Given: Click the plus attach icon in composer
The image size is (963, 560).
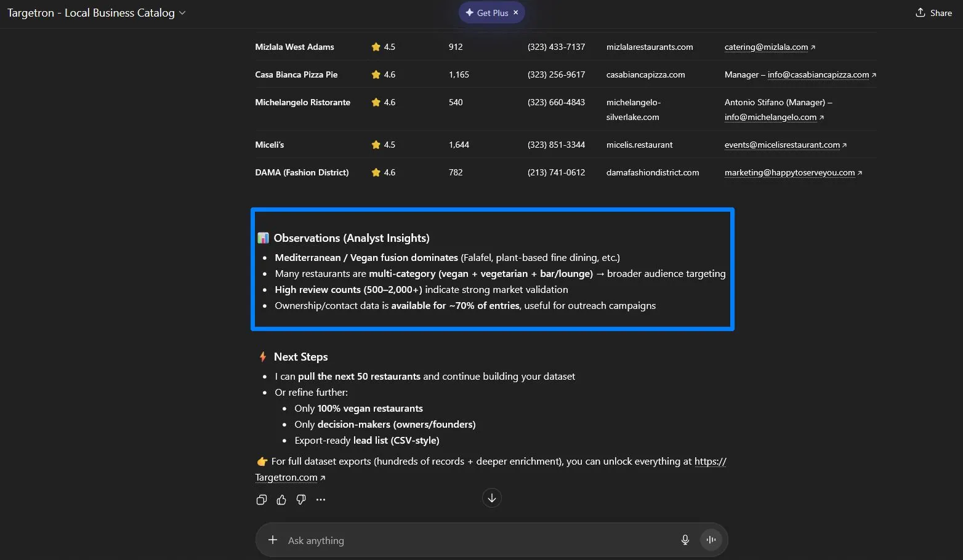Looking at the screenshot, I should 273,540.
